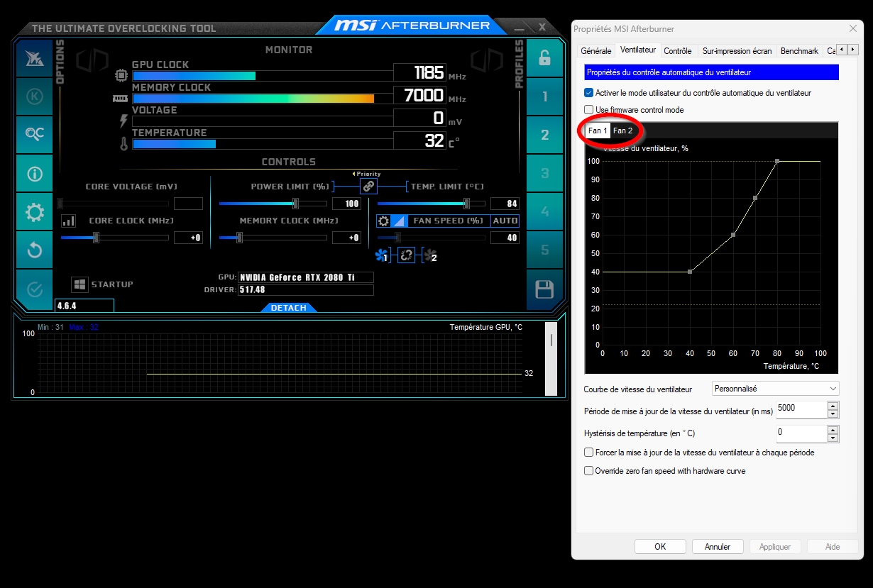Switch to the Contrôle tab
873x588 pixels.
point(678,51)
